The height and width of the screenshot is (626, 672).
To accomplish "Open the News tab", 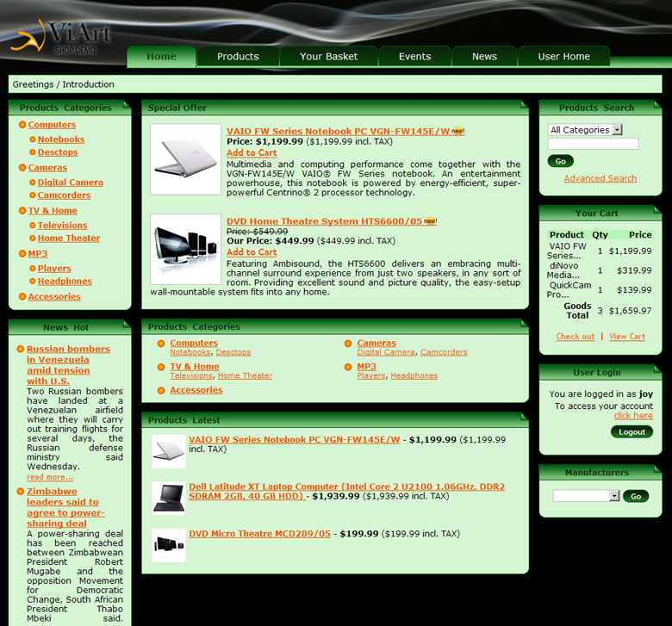I will coord(484,57).
